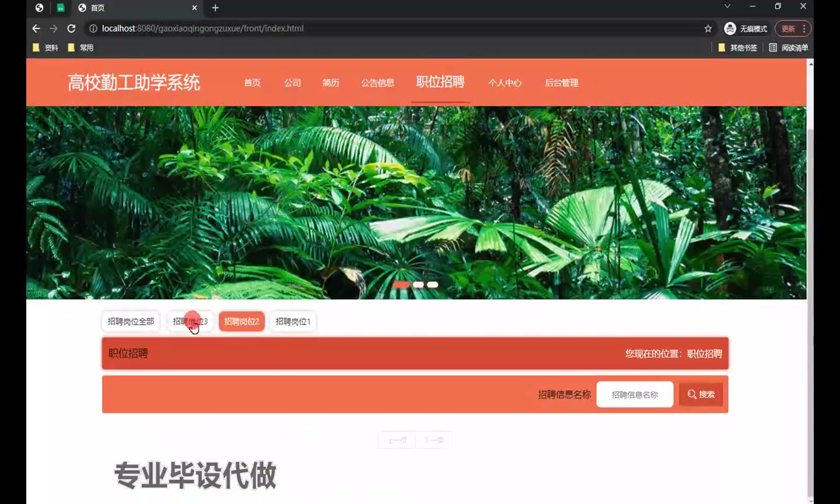Click the 上一页 pagination button
840x504 pixels.
coord(397,440)
